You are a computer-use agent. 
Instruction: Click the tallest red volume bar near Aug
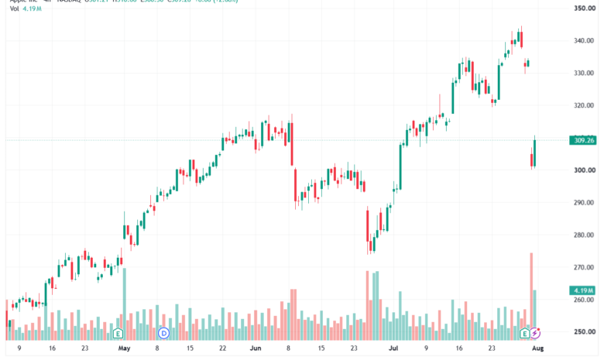[531, 296]
